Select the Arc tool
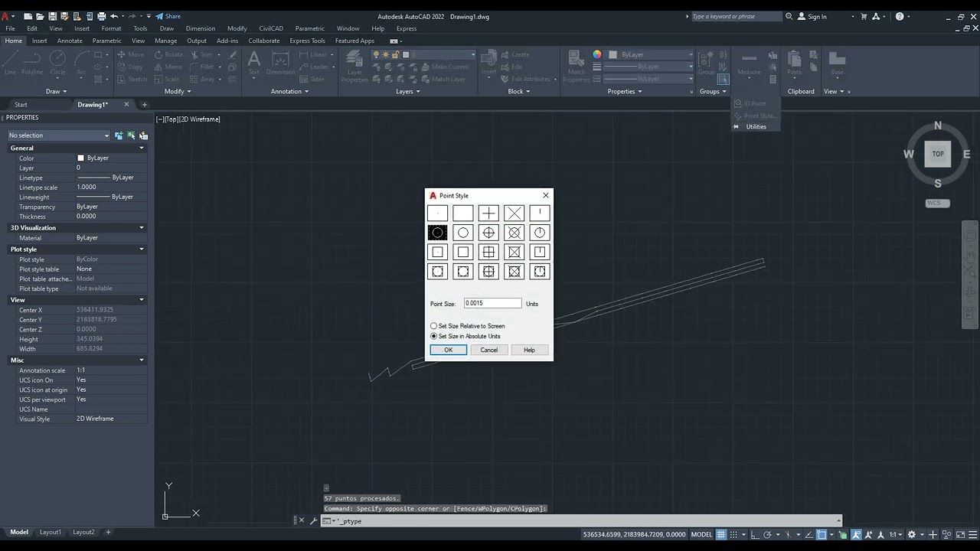This screenshot has height=551, width=980. click(81, 63)
